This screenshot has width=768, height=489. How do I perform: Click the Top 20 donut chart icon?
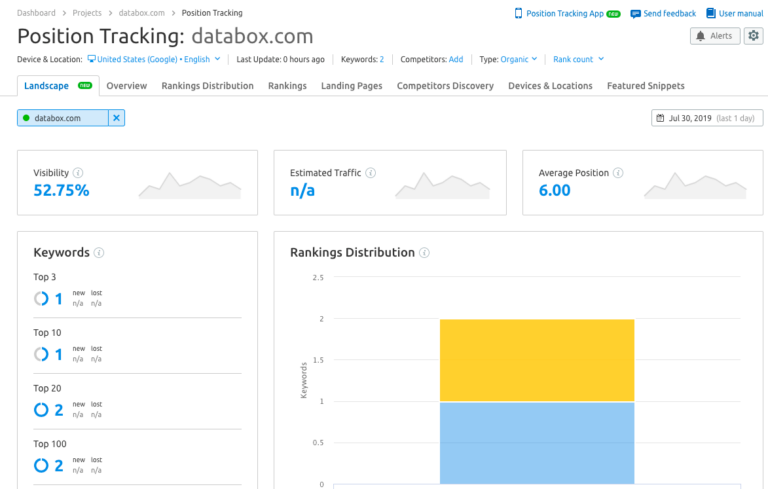[x=41, y=410]
